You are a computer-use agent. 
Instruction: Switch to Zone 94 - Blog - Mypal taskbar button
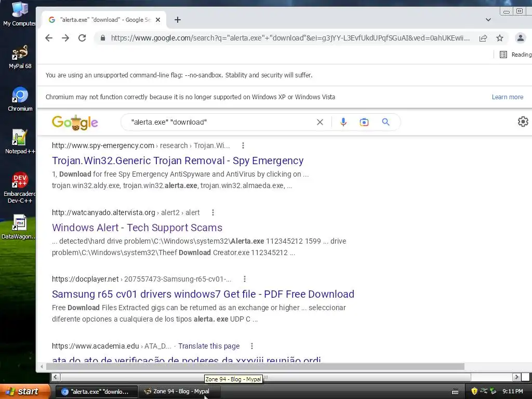[179, 392]
